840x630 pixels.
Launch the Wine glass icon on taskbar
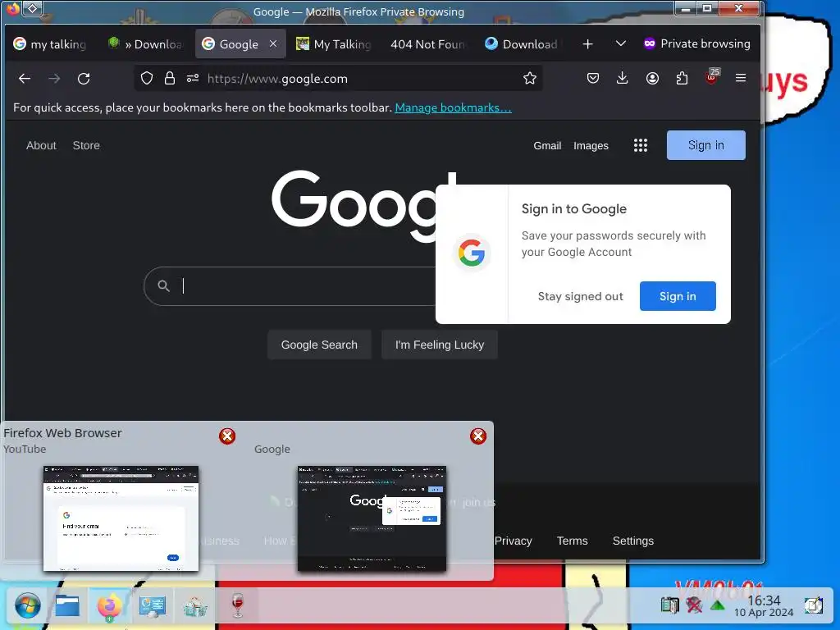[x=237, y=605]
